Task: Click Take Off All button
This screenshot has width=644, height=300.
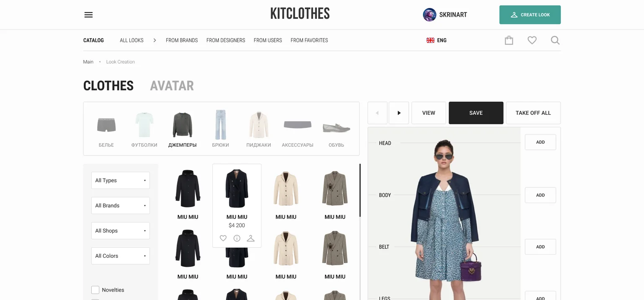Action: tap(533, 113)
